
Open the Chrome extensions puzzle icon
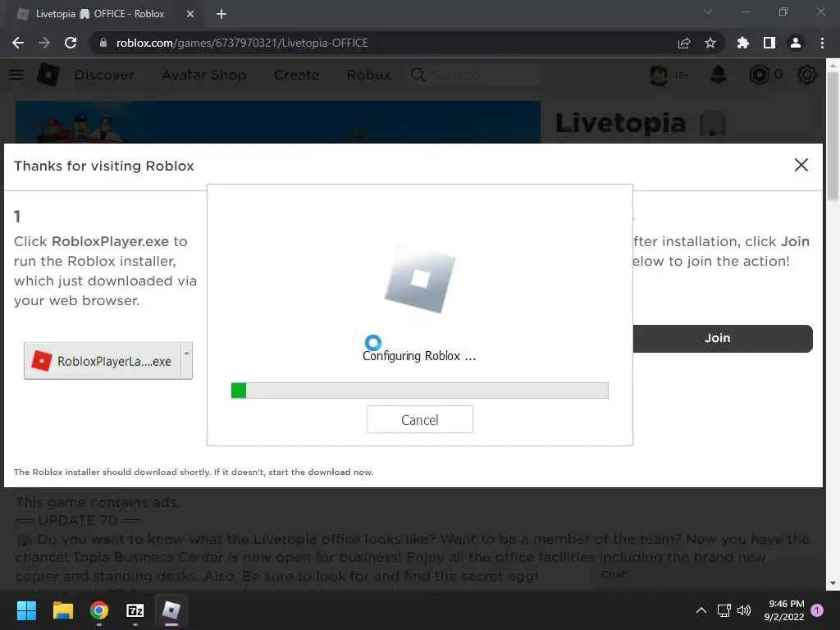coord(743,43)
